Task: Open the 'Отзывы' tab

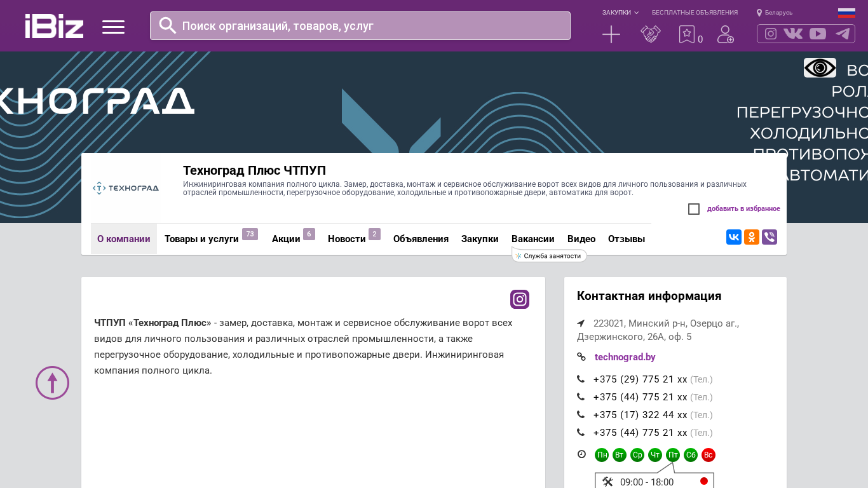Action: click(627, 239)
